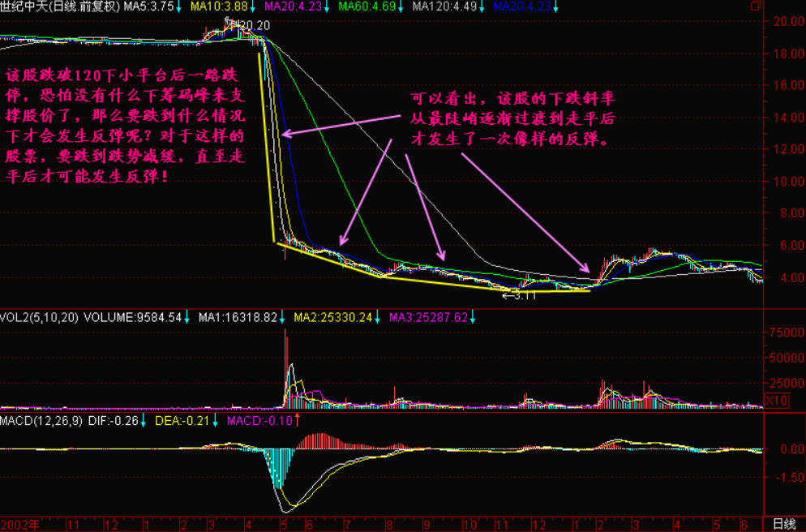806x532 pixels.
Task: Click the X10 volume scale box
Action: coord(777,400)
